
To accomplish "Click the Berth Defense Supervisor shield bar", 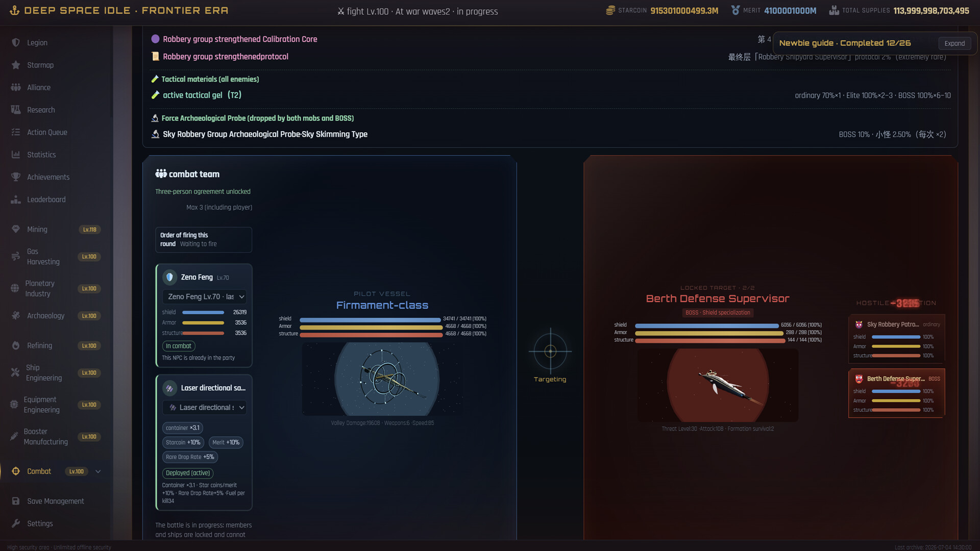I will (x=707, y=326).
